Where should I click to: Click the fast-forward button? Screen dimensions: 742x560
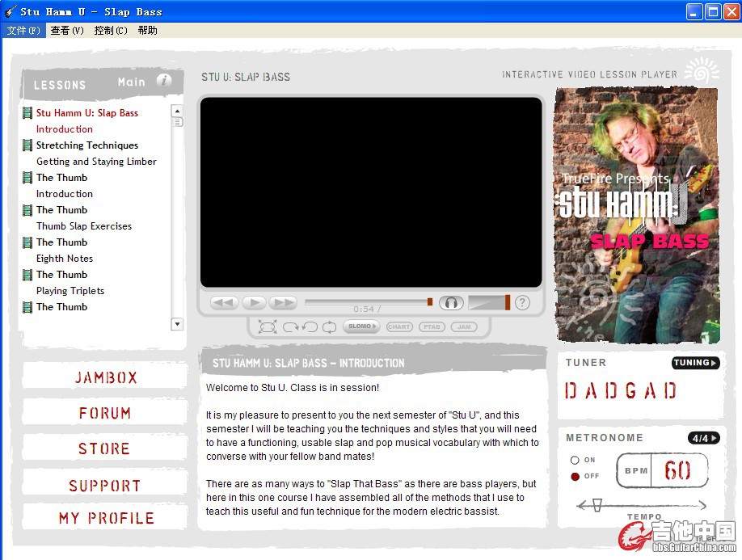[283, 303]
